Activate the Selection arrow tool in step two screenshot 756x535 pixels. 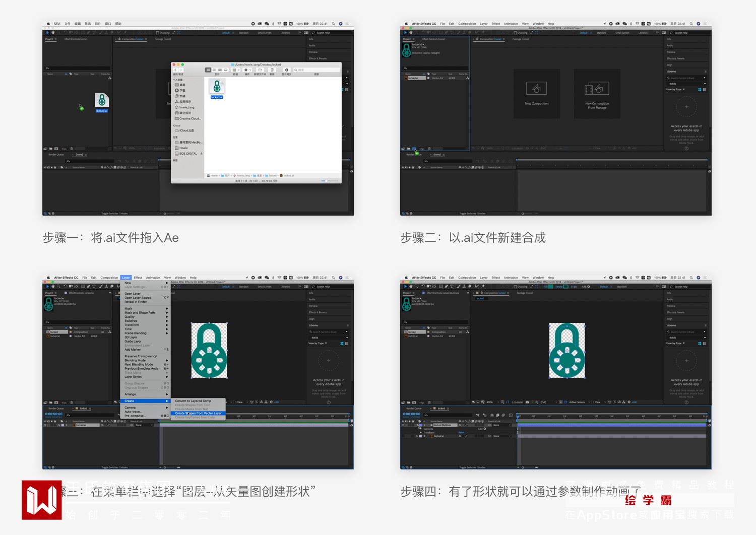(x=405, y=33)
